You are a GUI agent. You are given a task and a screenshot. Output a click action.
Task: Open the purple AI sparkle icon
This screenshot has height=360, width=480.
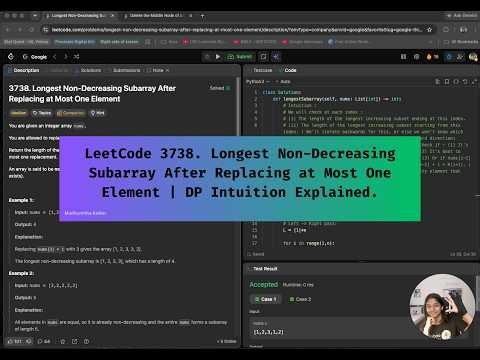click(x=276, y=57)
